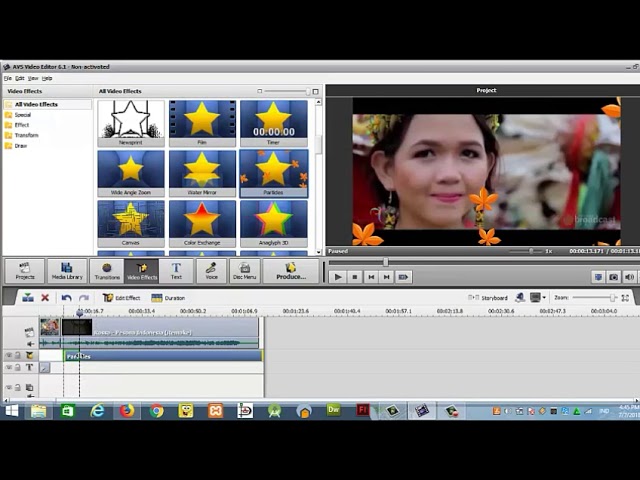Open Firefox from the taskbar
The image size is (640, 480).
click(x=127, y=411)
